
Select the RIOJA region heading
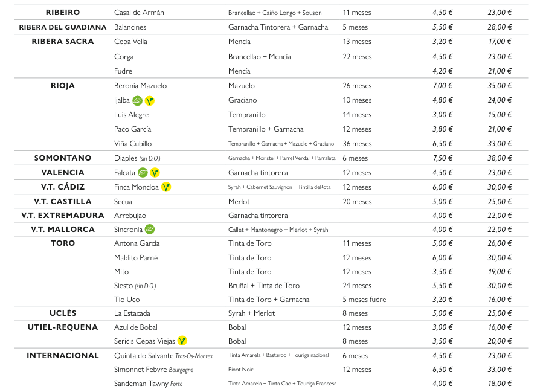point(63,86)
